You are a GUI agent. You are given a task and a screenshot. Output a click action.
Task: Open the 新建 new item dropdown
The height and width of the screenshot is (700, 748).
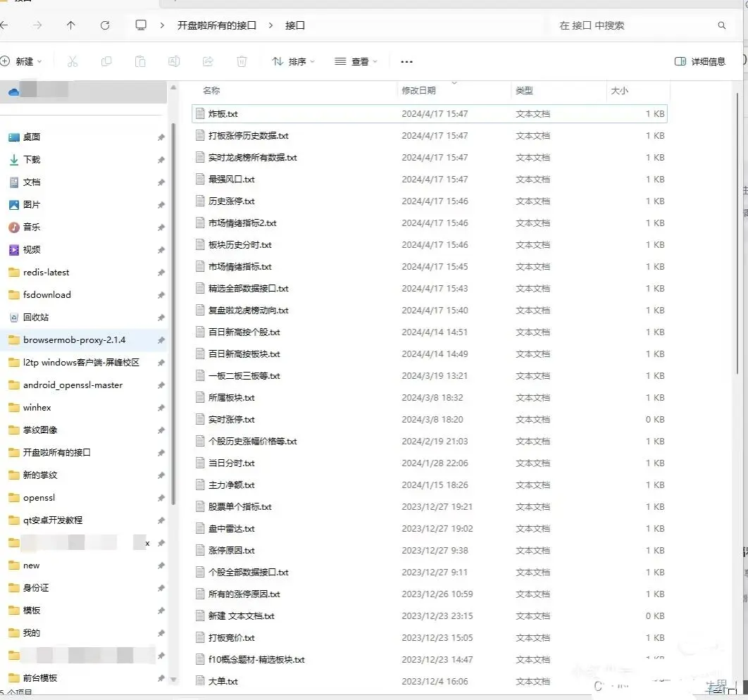[21, 61]
